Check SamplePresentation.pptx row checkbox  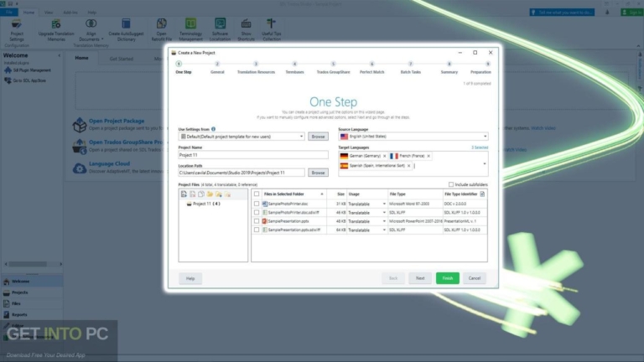point(257,221)
